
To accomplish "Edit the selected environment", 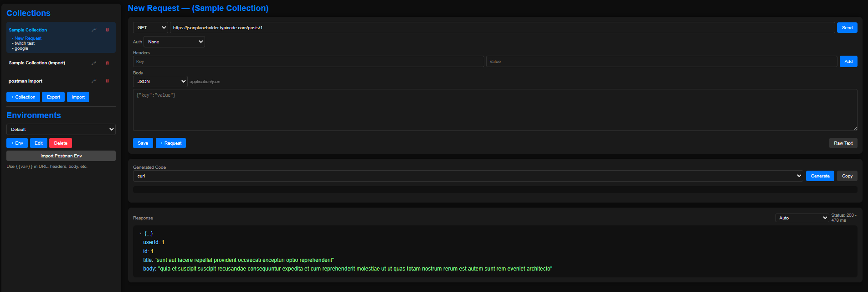I will click(x=39, y=143).
